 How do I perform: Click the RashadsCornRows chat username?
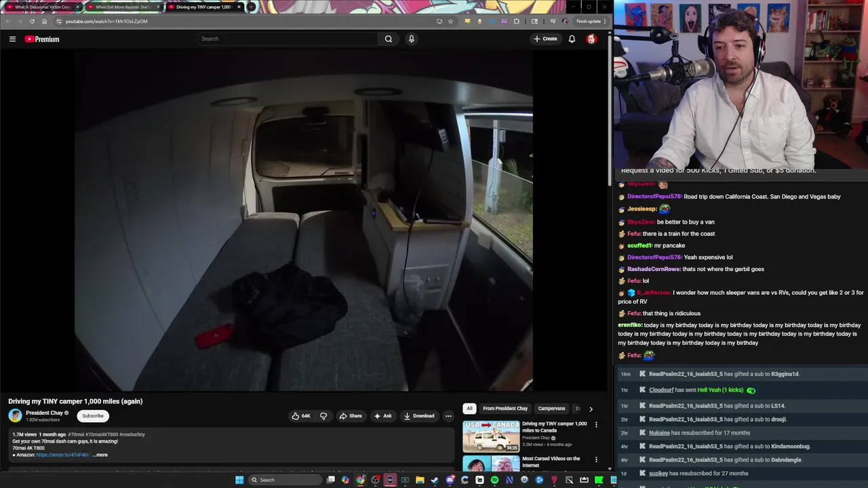coord(654,269)
